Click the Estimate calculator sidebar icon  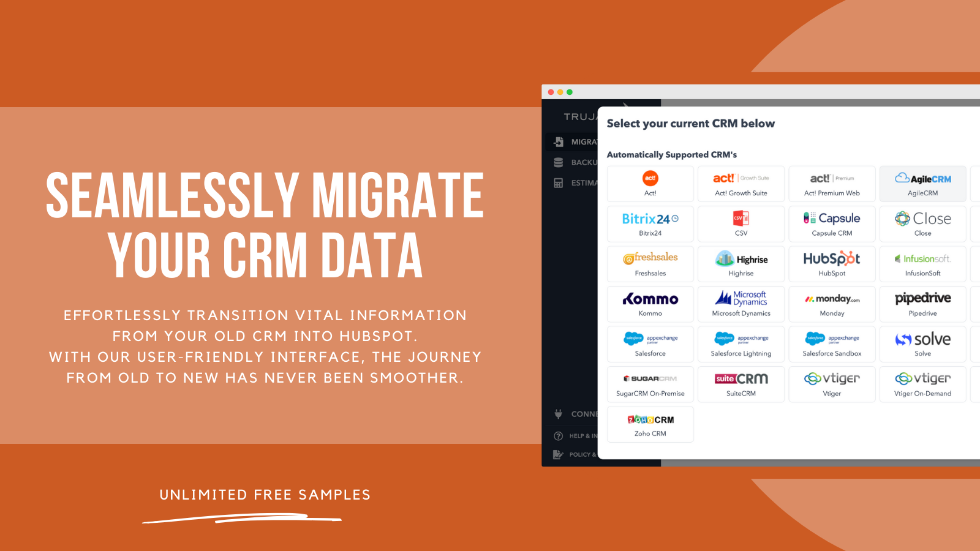click(558, 182)
